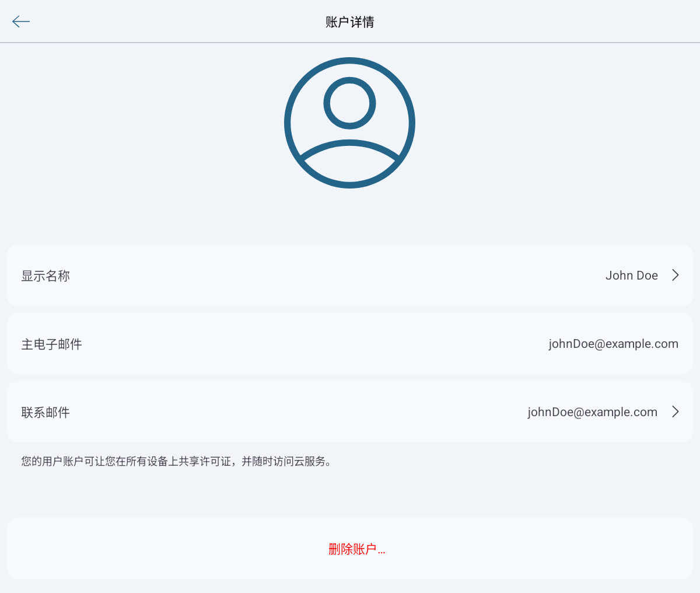Click the 账户详情 page title
The width and height of the screenshot is (700, 593).
pos(350,22)
